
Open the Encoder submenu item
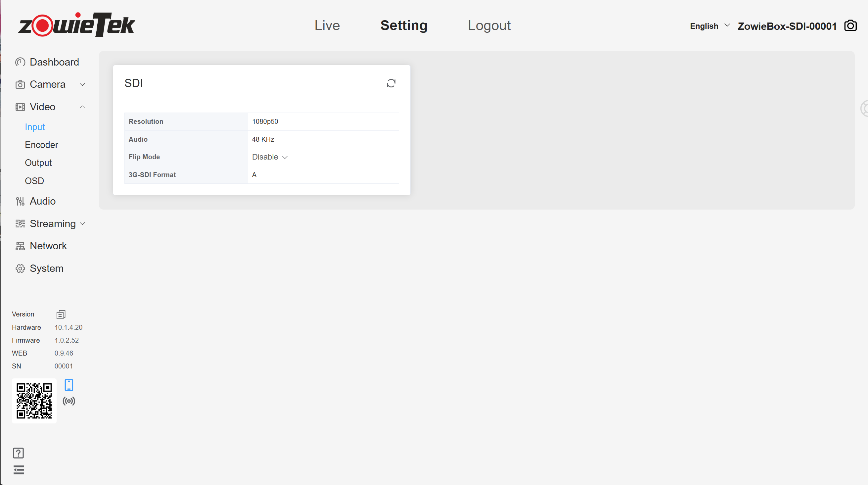pos(41,145)
